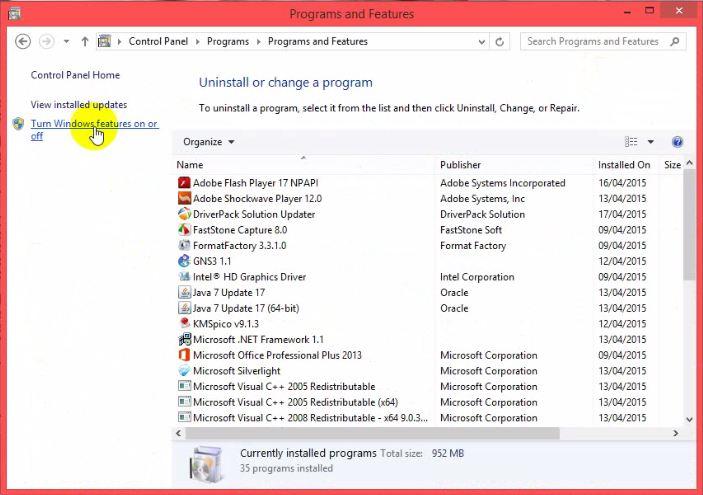Viewport: 703px width, 495px height.
Task: Click the vertical scrollbar down arrow
Action: pyautogui.click(x=690, y=420)
